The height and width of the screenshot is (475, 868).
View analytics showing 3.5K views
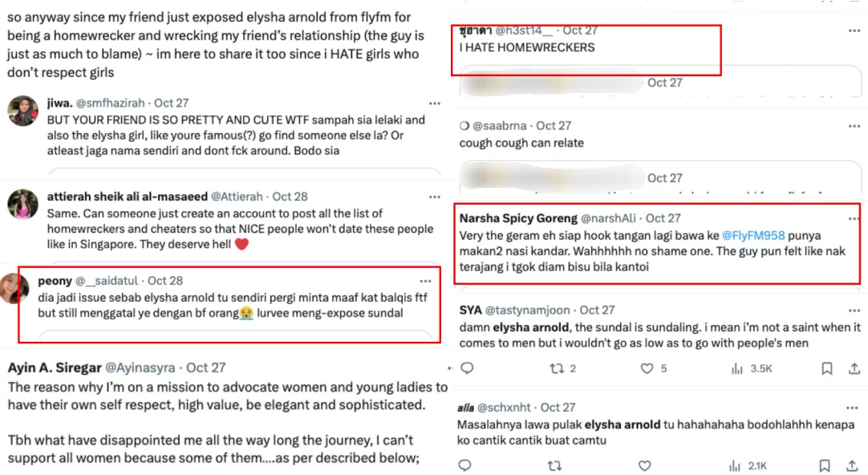(751, 369)
